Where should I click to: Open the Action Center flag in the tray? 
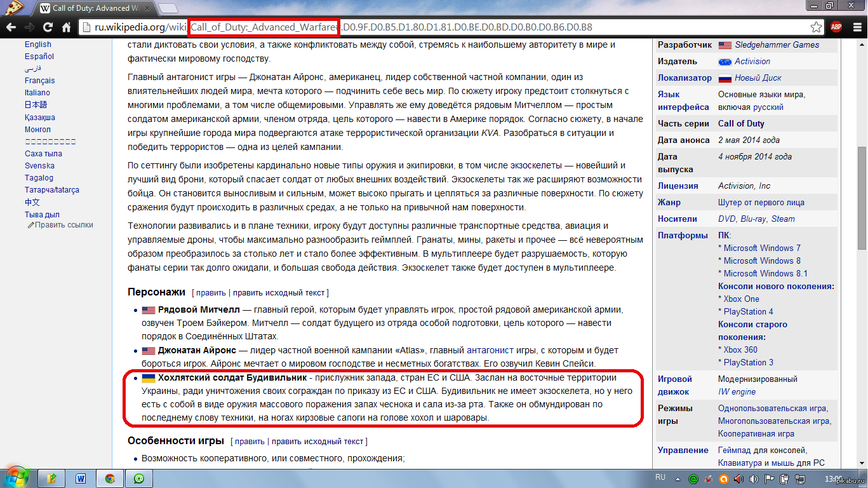pos(770,478)
